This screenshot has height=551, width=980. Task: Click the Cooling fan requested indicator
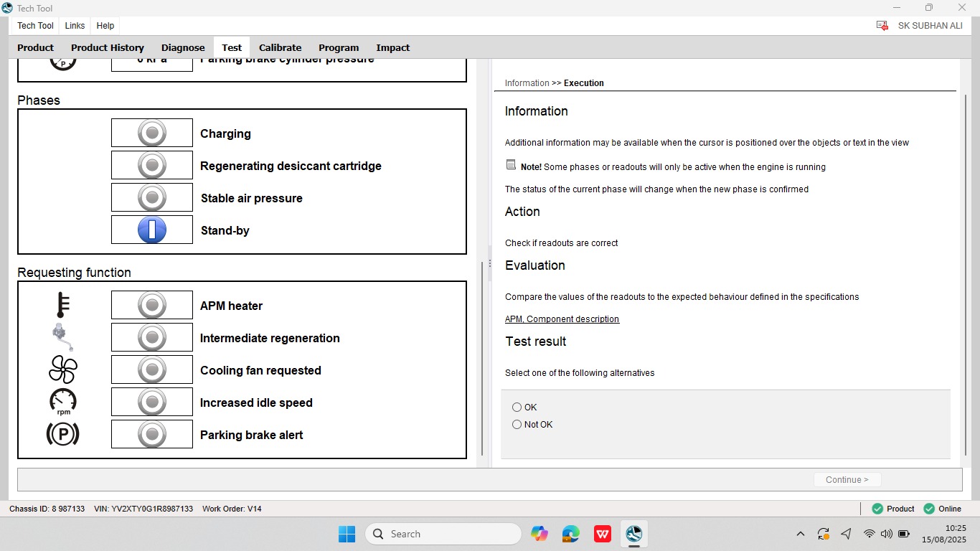pyautogui.click(x=152, y=370)
